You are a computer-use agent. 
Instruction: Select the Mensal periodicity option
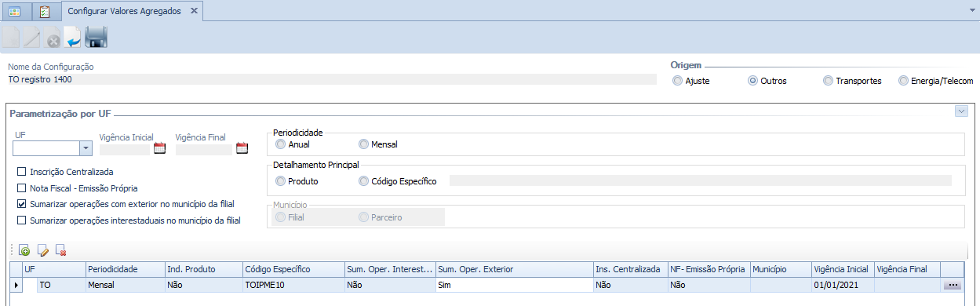(x=363, y=144)
